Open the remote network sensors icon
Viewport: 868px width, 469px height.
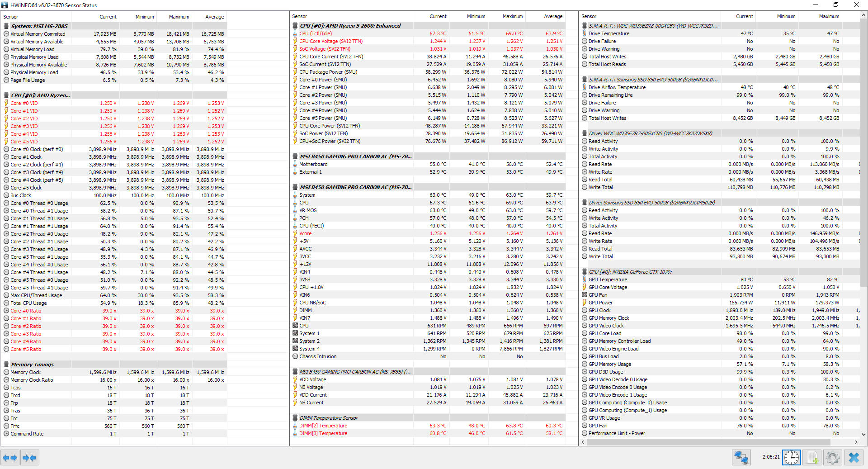(741, 458)
